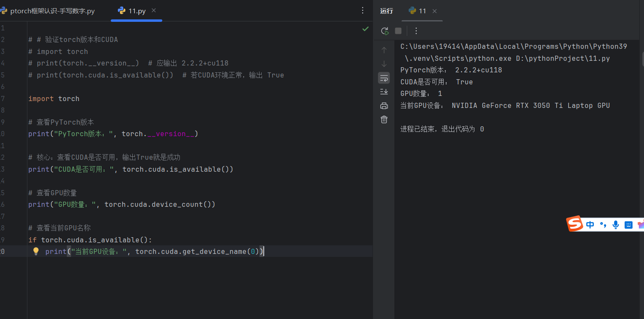Viewport: 644px width, 319px height.
Task: Click the uncommented import torch line
Action: [x=54, y=98]
